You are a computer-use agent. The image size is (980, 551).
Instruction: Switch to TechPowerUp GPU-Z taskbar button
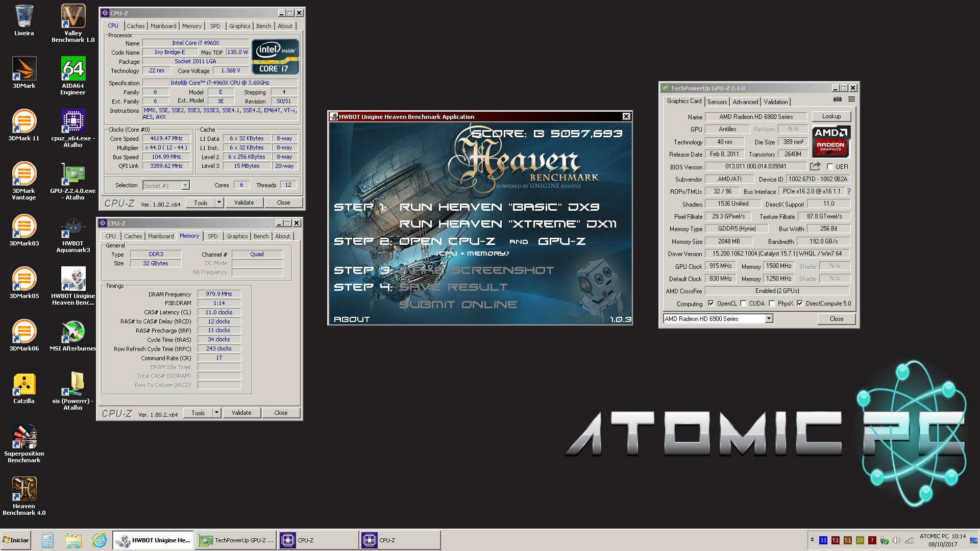[236, 540]
